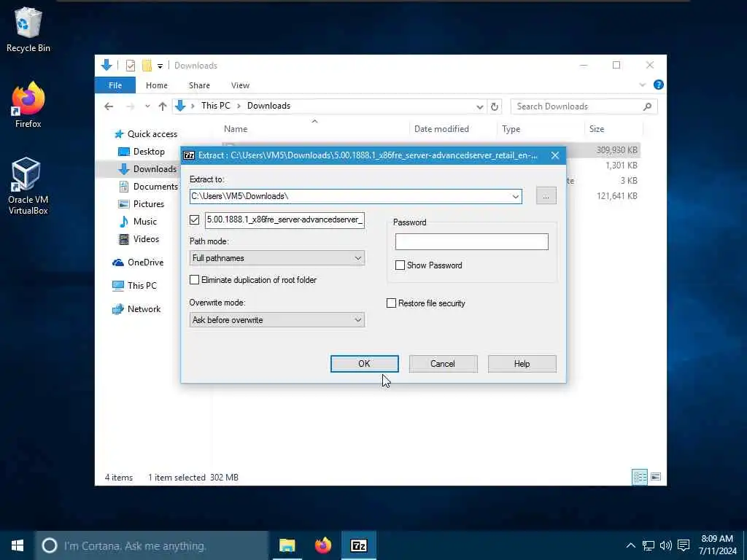The image size is (747, 560).
Task: Select This PC in the navigation pane
Action: point(134,286)
